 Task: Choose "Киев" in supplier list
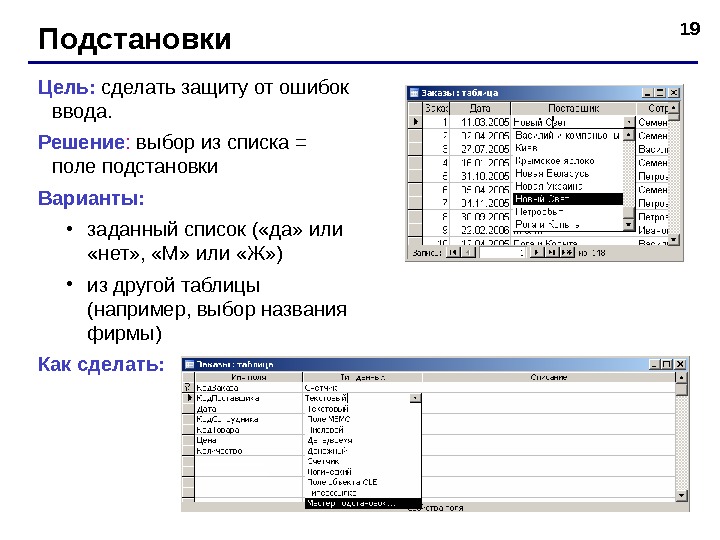coord(568,148)
